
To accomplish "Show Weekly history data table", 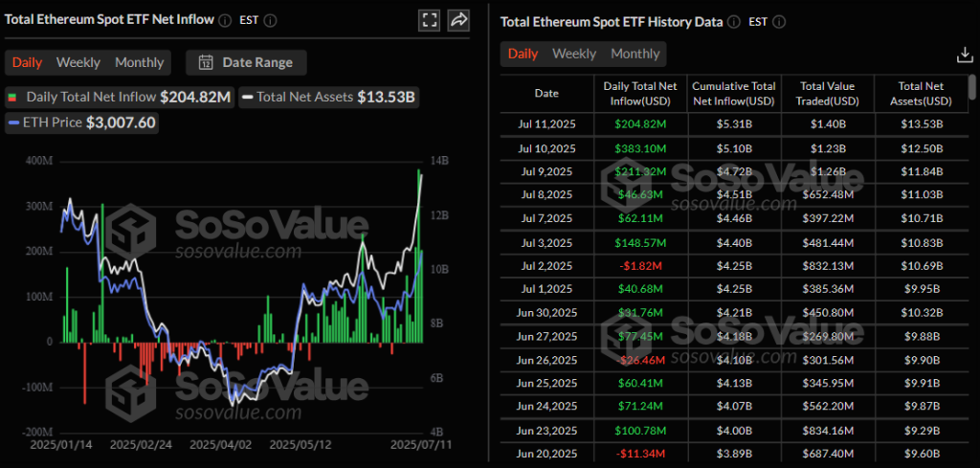I will [x=574, y=54].
